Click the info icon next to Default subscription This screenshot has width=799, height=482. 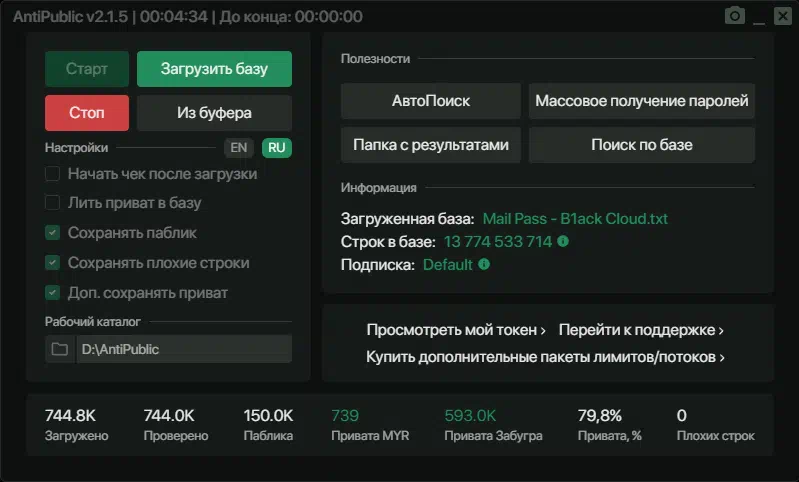click(x=484, y=264)
